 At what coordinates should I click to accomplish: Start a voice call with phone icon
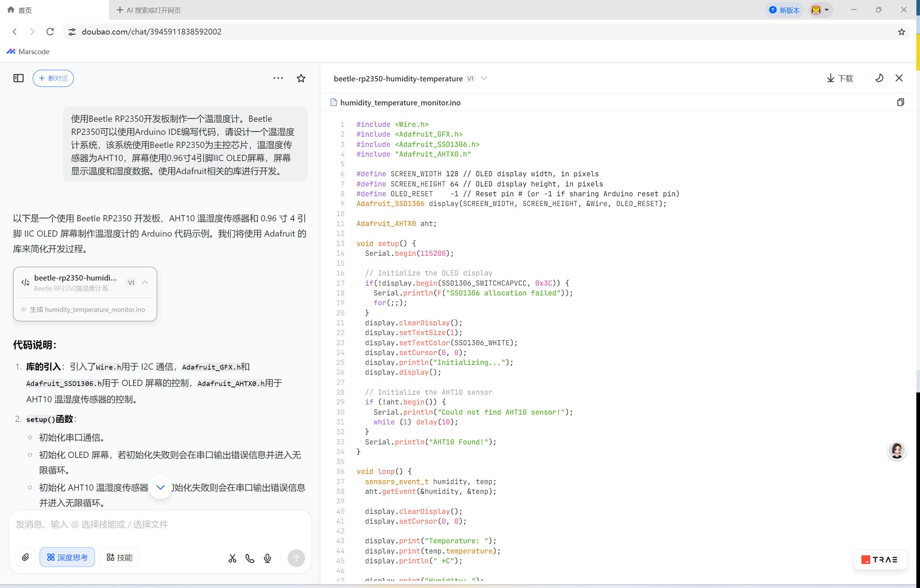(x=250, y=558)
